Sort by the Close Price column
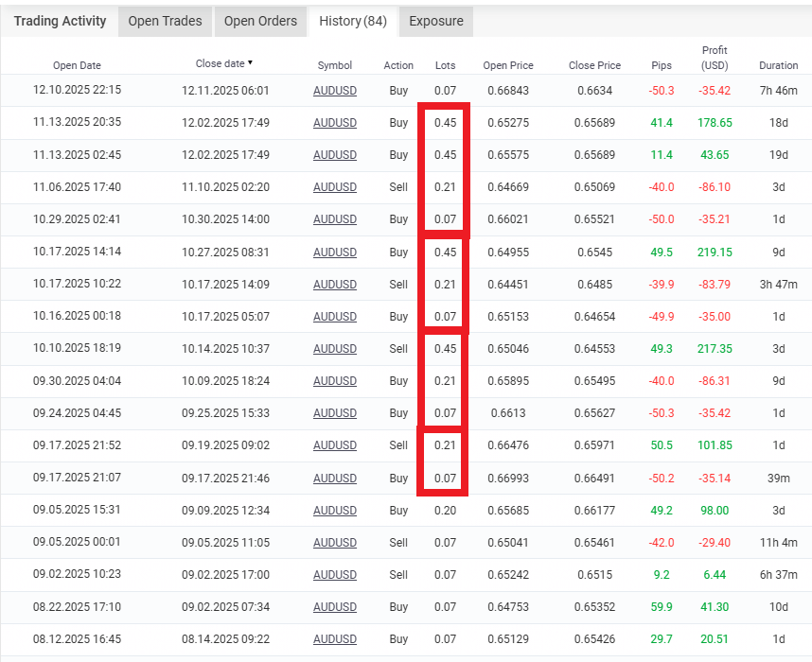Image resolution: width=812 pixels, height=662 pixels. click(x=593, y=65)
